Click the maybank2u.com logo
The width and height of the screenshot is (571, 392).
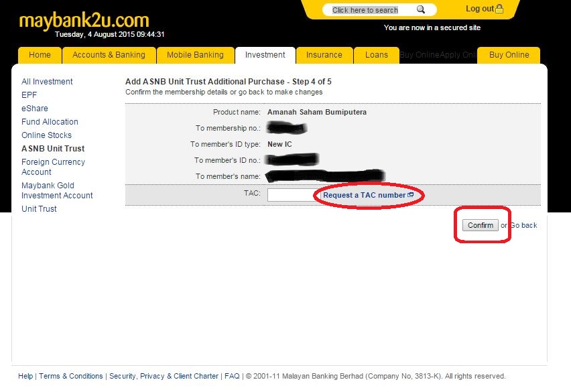(x=84, y=20)
